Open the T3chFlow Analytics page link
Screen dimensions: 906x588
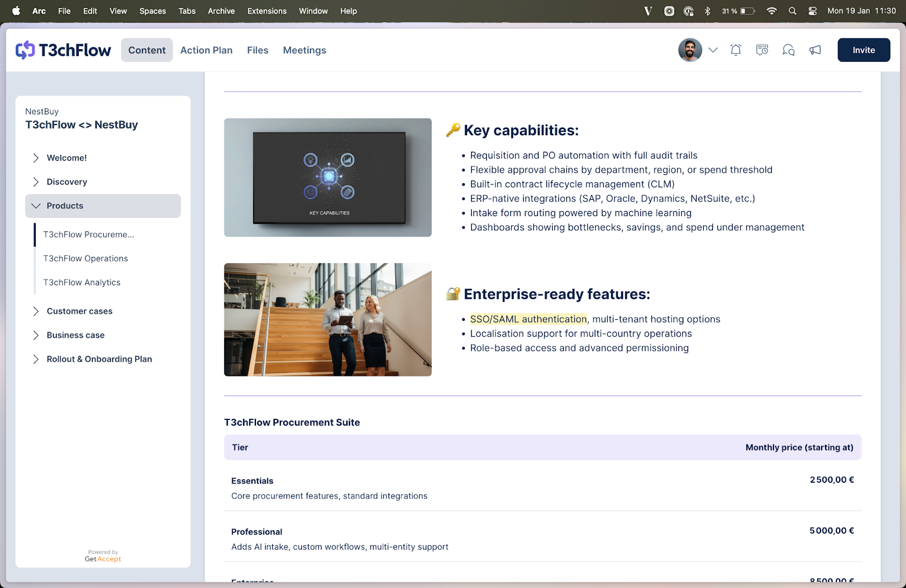pos(82,282)
